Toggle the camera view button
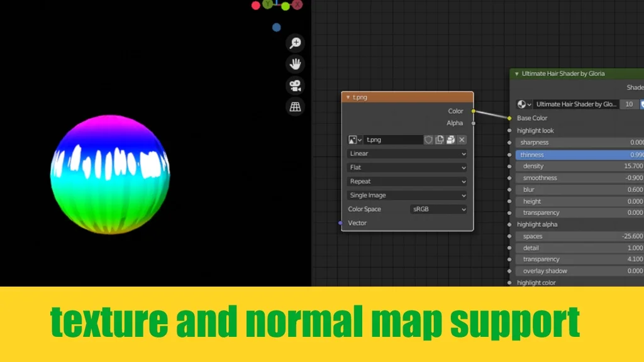The width and height of the screenshot is (644, 362). coord(295,85)
